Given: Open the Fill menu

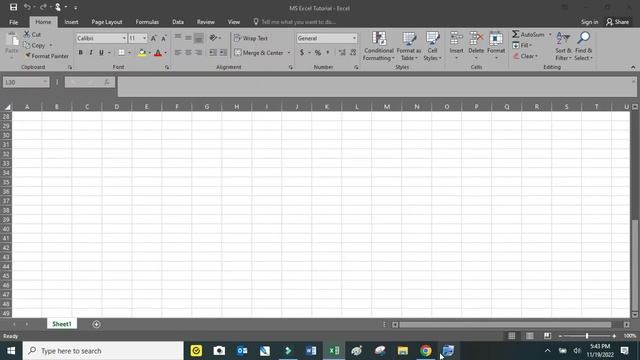Looking at the screenshot, I should pos(522,45).
